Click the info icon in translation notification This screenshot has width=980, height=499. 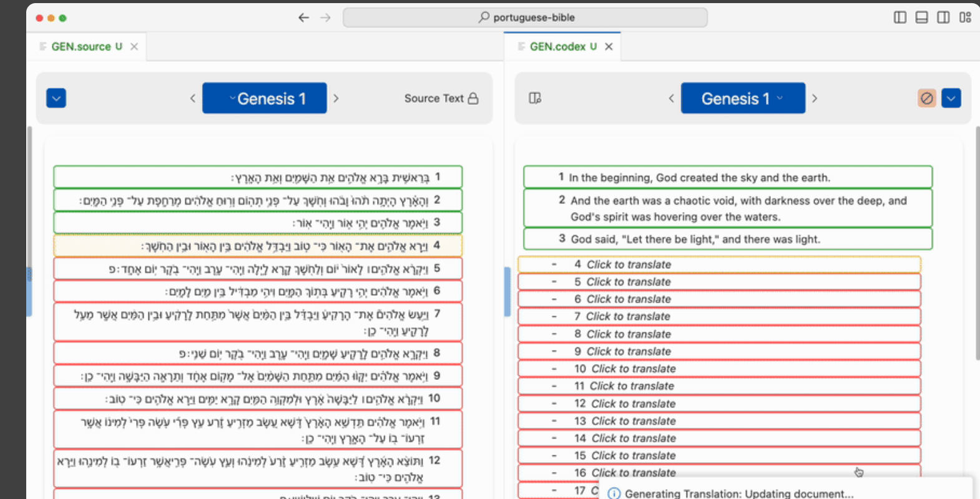coord(614,493)
